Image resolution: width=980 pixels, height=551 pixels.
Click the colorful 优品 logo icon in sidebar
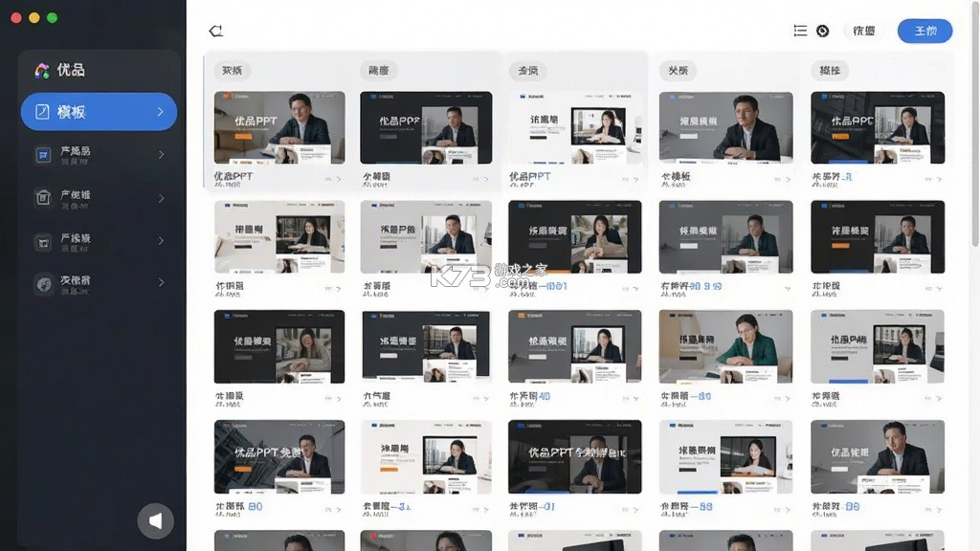click(42, 71)
